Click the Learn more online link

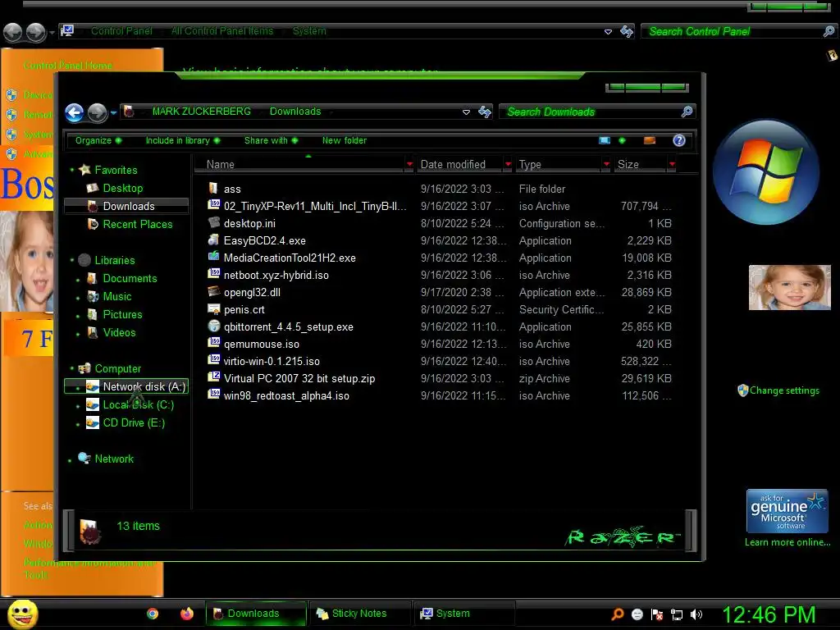pyautogui.click(x=787, y=542)
